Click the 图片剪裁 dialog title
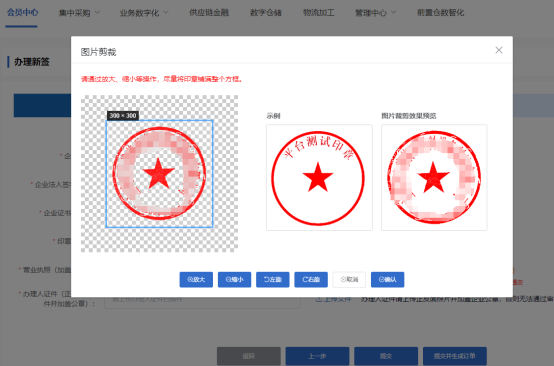 [x=98, y=52]
